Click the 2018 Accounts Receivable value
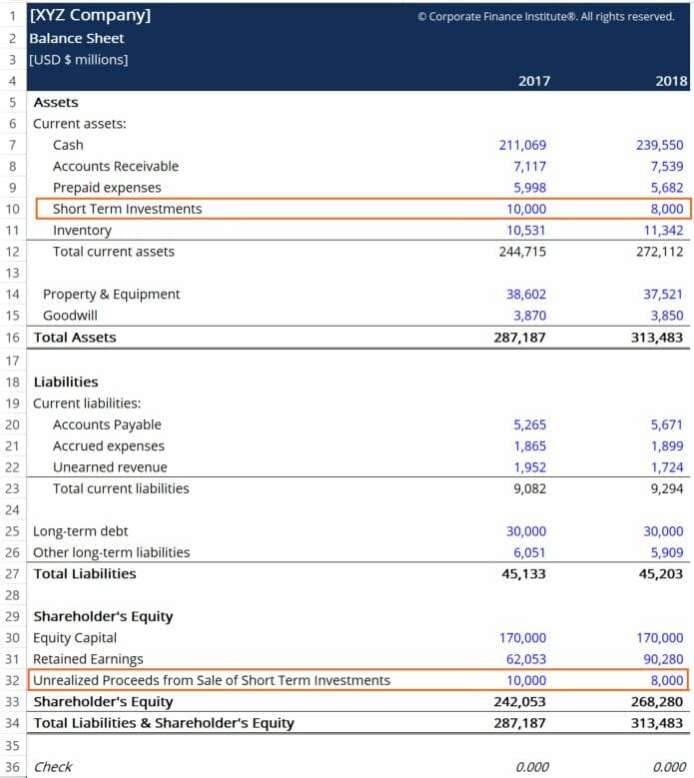 click(x=660, y=166)
